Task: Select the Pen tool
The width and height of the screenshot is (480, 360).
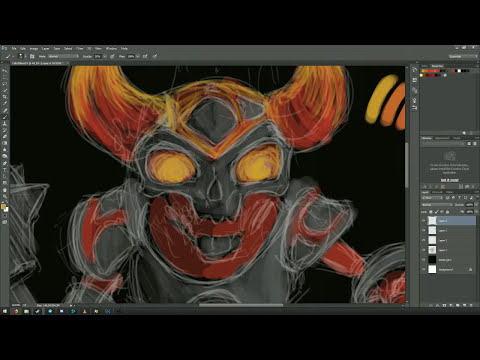Action: pos(5,163)
